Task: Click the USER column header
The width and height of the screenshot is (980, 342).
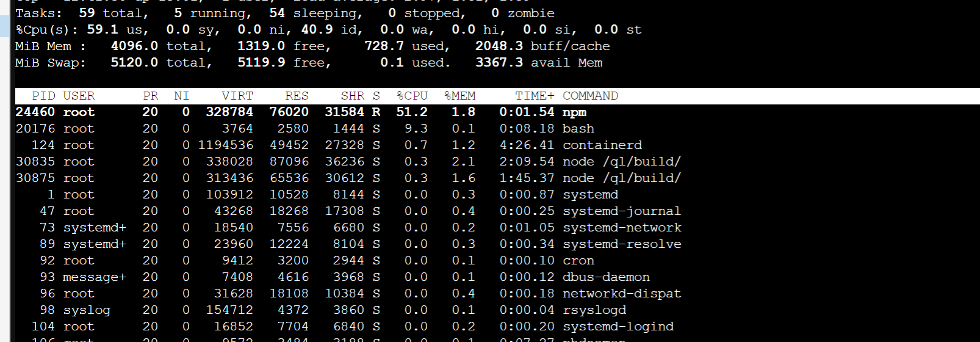Action: tap(79, 96)
